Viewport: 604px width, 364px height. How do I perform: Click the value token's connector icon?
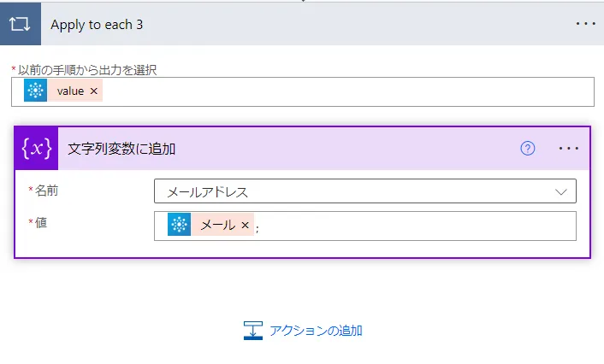tap(36, 91)
